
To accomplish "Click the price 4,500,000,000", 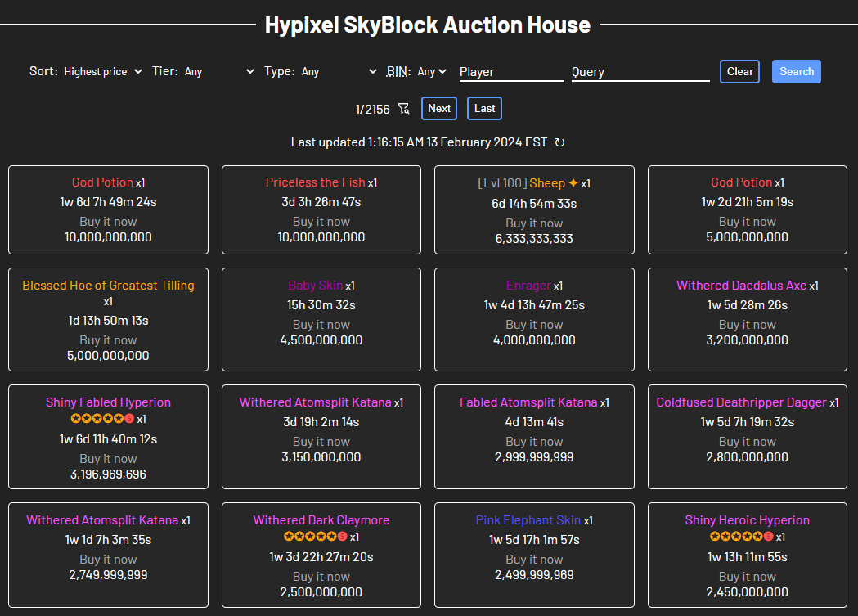I will click(321, 339).
